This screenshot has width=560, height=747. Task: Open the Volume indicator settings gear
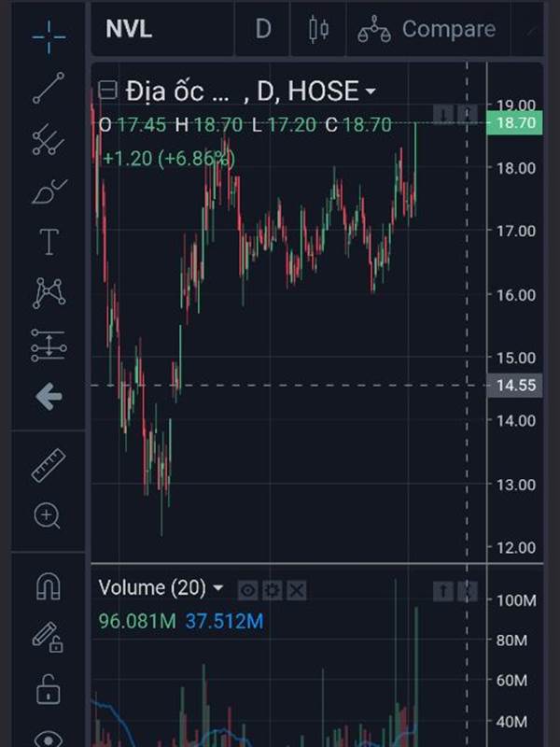tap(272, 591)
